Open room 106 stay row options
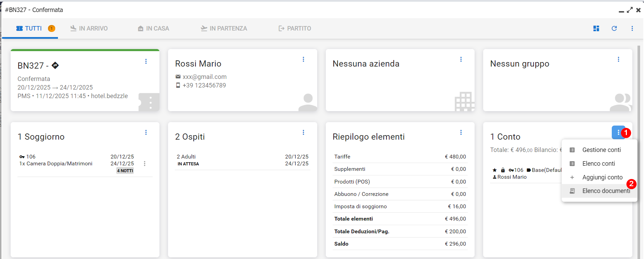This screenshot has height=259, width=644. tap(145, 164)
